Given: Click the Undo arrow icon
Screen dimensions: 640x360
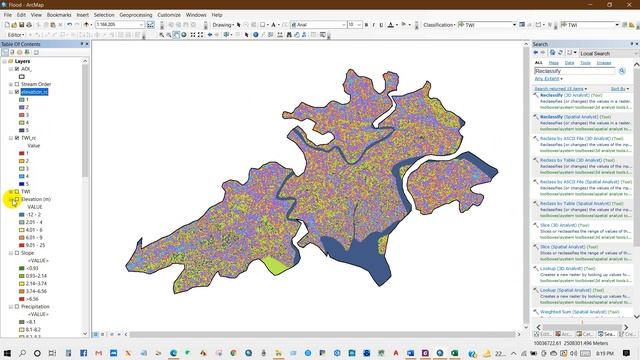Looking at the screenshot, I should (x=69, y=25).
